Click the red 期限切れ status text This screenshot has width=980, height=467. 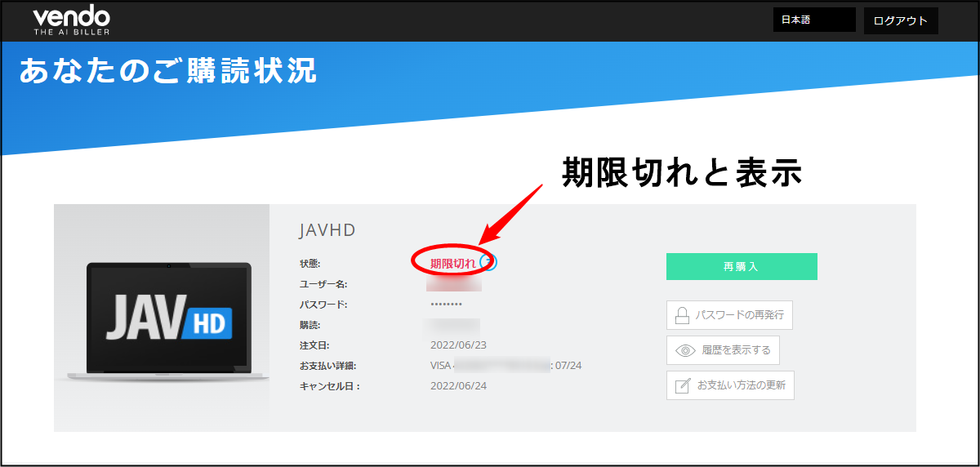[x=452, y=264]
